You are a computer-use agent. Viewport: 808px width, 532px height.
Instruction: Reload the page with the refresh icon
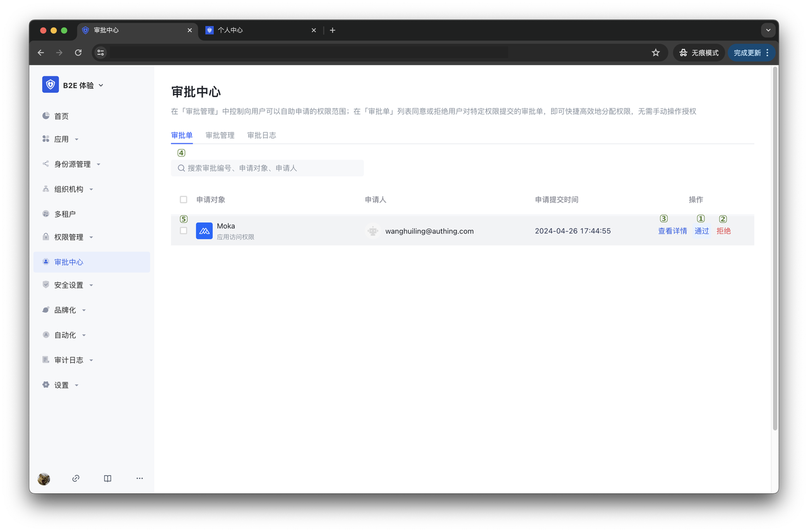pos(78,53)
